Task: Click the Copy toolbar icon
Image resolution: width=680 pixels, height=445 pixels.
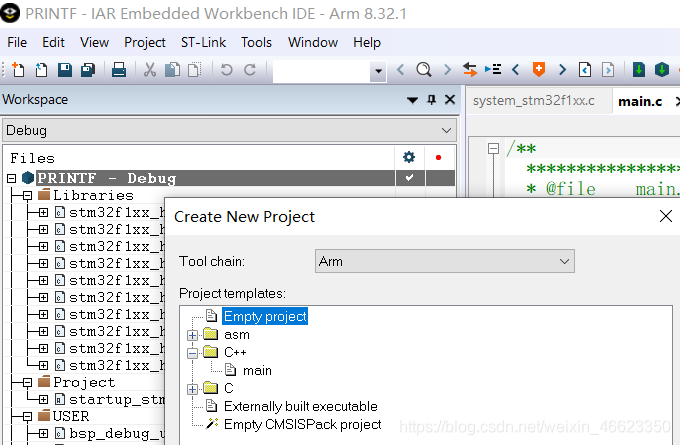Action: [173, 69]
